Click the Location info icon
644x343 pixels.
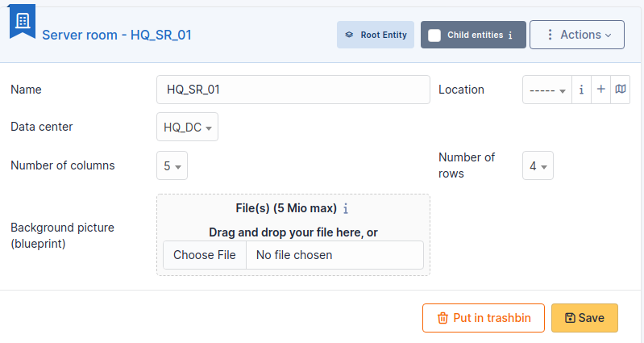point(581,90)
